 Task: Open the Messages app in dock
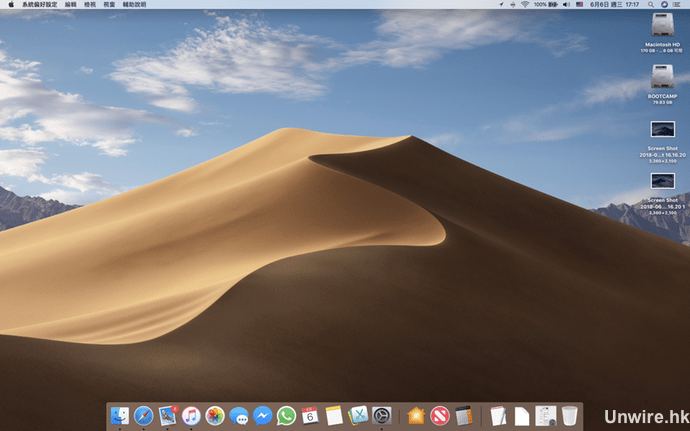(x=239, y=416)
